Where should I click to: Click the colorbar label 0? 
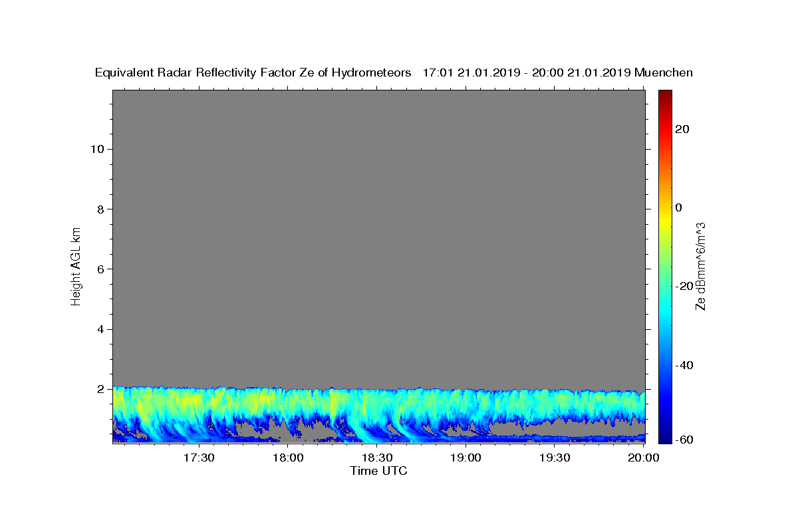679,207
